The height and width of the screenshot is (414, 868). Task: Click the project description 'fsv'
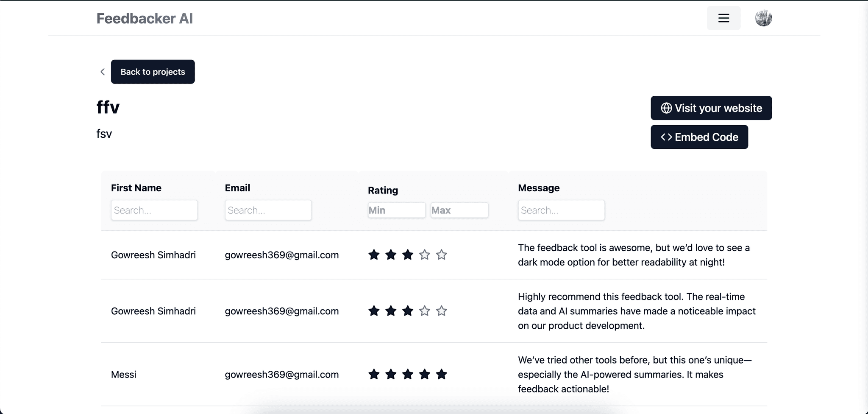(x=104, y=134)
